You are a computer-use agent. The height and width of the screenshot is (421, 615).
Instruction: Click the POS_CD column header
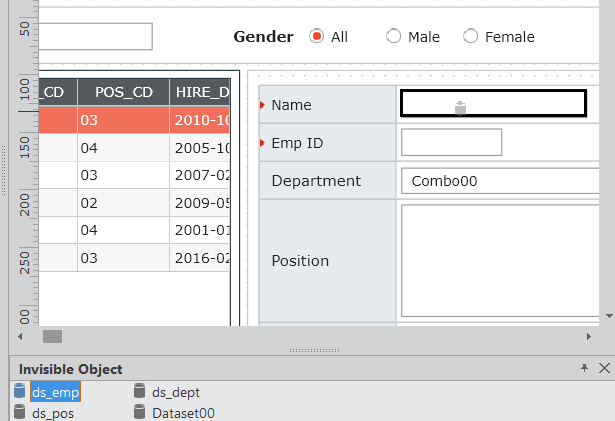coord(124,92)
